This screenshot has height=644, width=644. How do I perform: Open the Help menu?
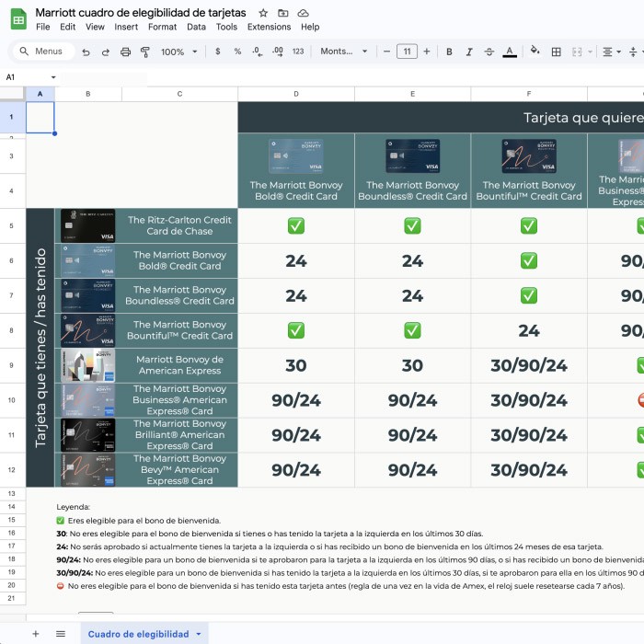click(310, 27)
